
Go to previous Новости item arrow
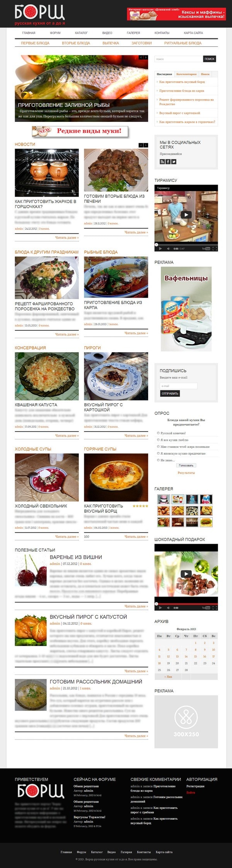click(141, 145)
